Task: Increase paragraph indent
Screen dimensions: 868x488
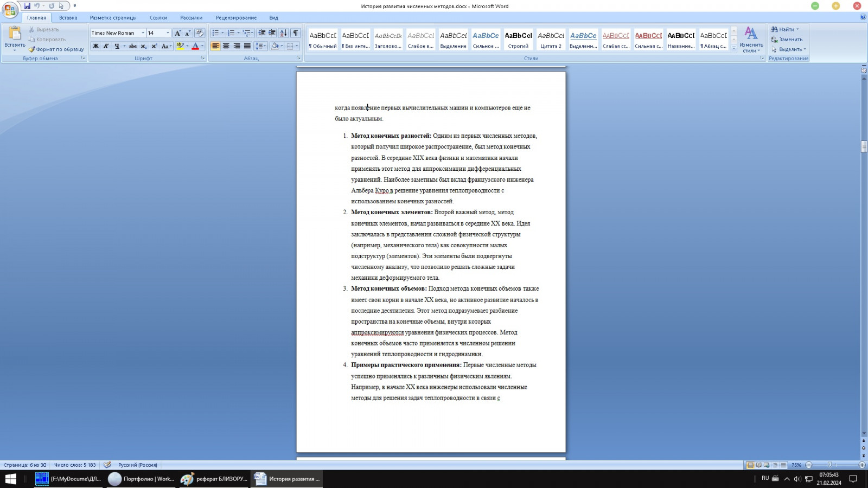Action: pyautogui.click(x=272, y=33)
